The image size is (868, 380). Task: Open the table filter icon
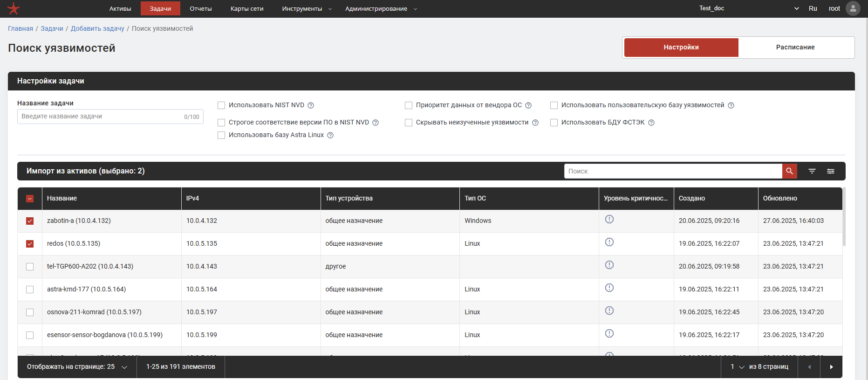click(812, 171)
